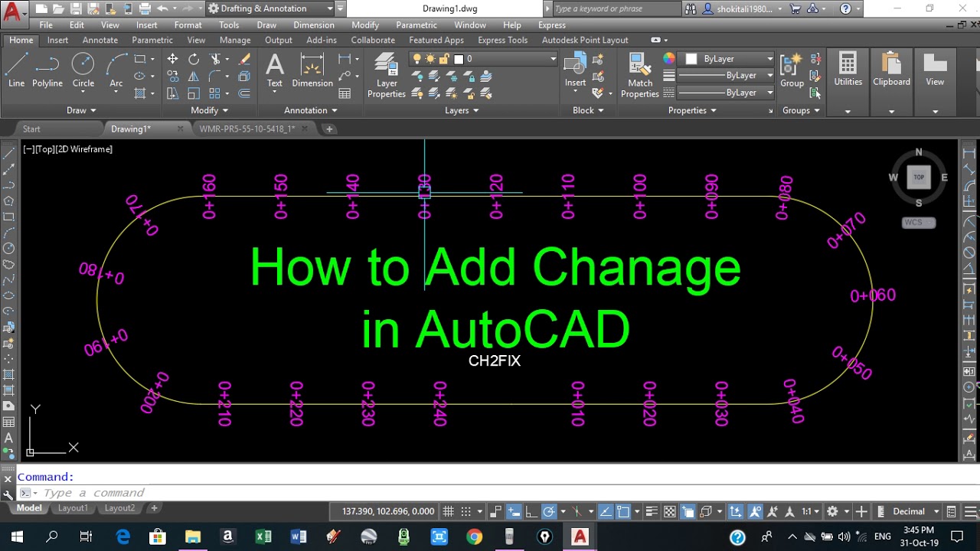Screen dimensions: 980x551
Task: Click the Dimension tool
Action: (x=312, y=70)
